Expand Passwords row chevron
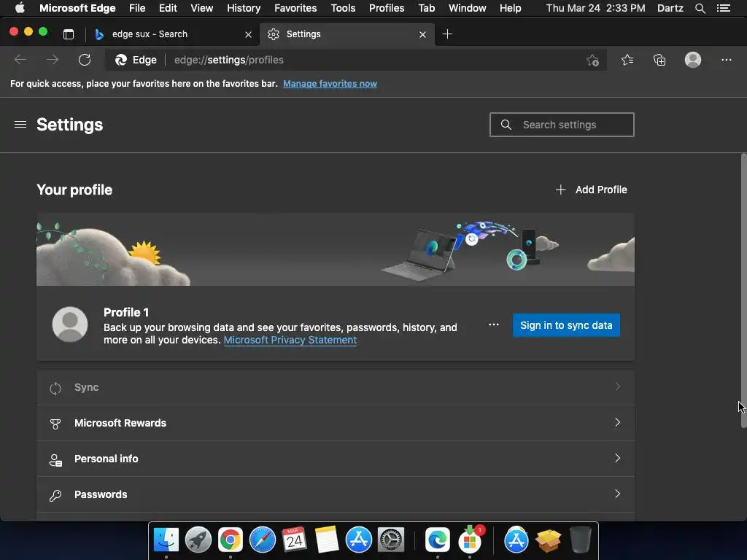747x560 pixels. click(x=617, y=494)
